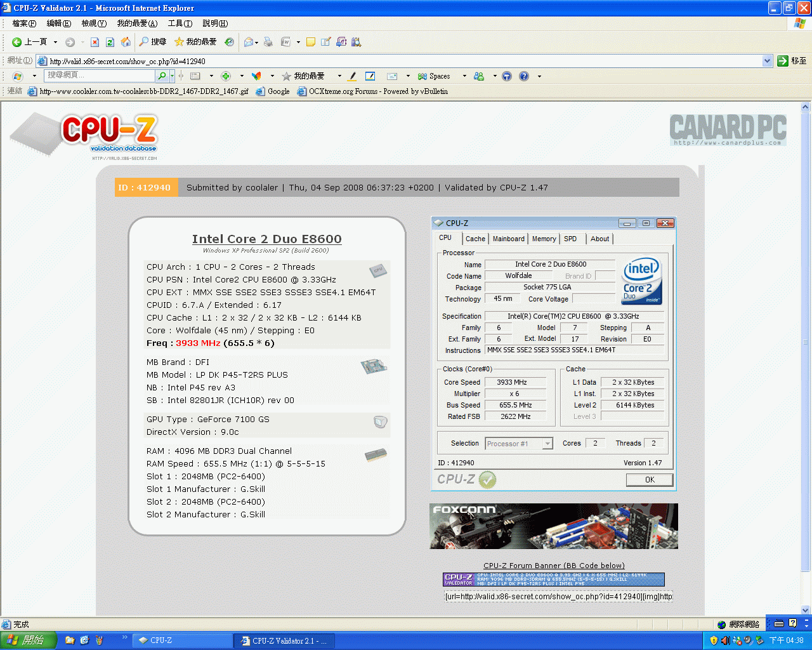The width and height of the screenshot is (812, 650).
Task: Refresh the page with green arrows icon
Action: pyautogui.click(x=110, y=42)
